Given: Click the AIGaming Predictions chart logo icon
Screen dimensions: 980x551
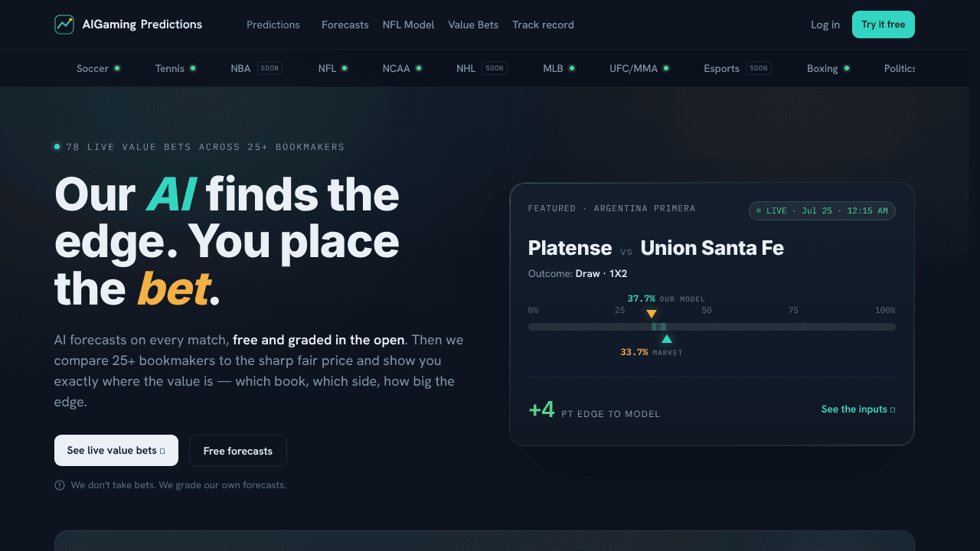Looking at the screenshot, I should 64,24.
